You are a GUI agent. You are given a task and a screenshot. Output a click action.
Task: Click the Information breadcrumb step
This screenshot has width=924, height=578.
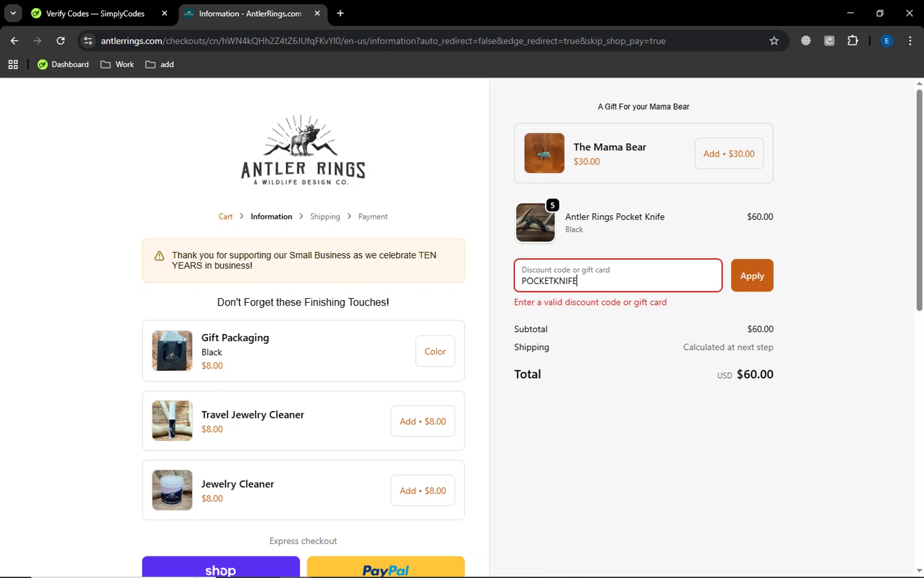tap(271, 216)
